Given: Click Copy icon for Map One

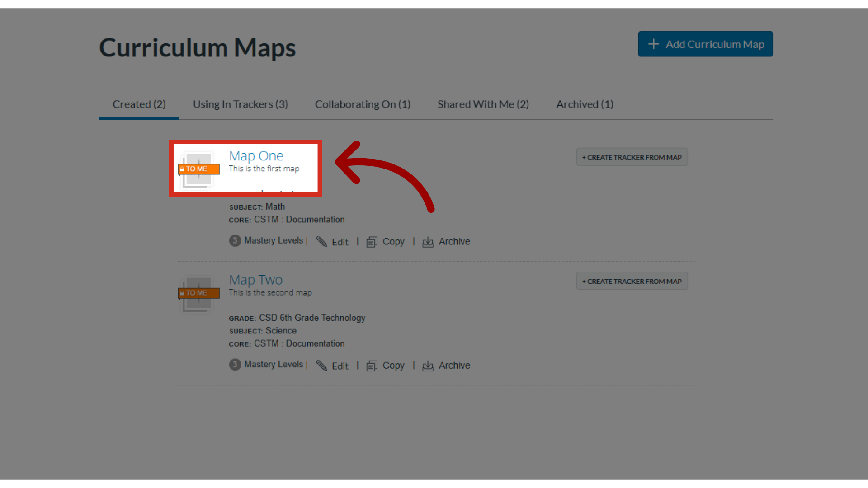Looking at the screenshot, I should 372,242.
